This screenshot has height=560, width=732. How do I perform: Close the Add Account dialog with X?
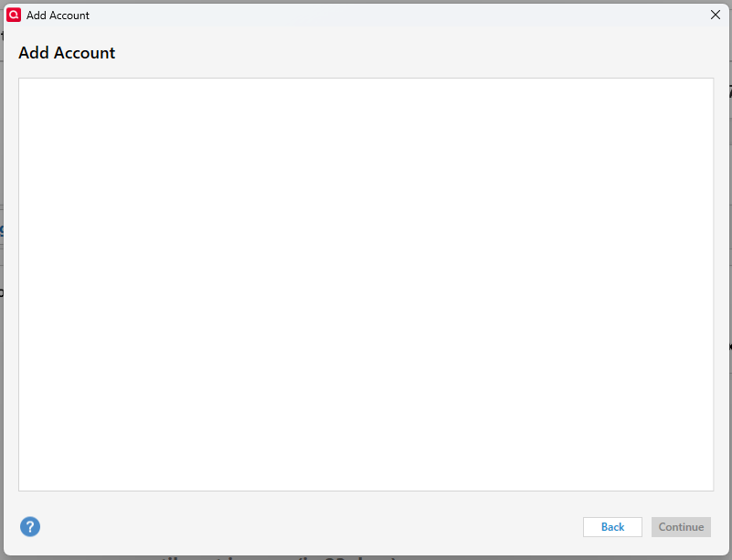click(716, 15)
